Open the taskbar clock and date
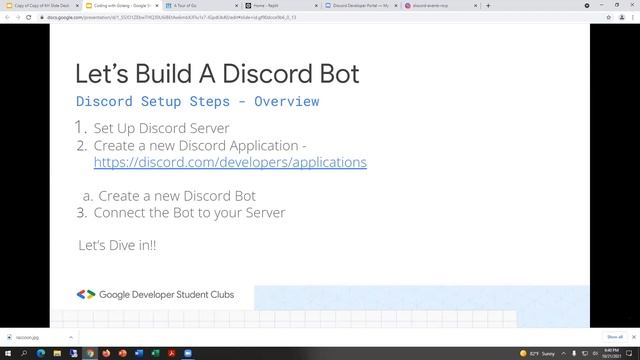This screenshot has height=360, width=640. point(611,353)
